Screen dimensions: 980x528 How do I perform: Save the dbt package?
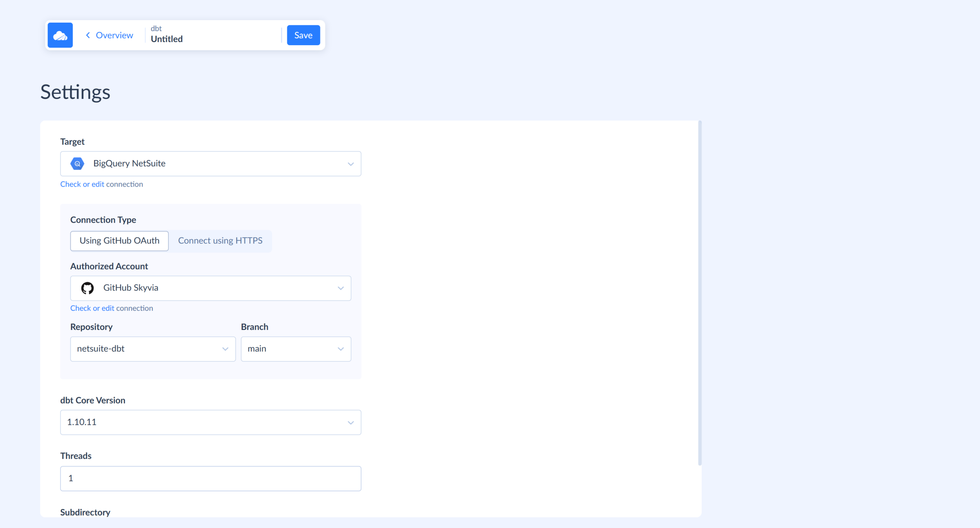(304, 35)
